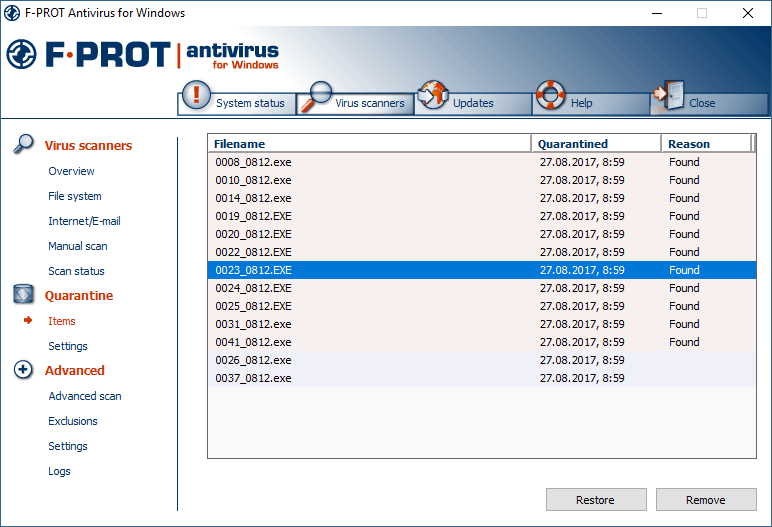Click the Quarantine vault icon in sidebar
The height and width of the screenshot is (527, 772).
[x=23, y=294]
